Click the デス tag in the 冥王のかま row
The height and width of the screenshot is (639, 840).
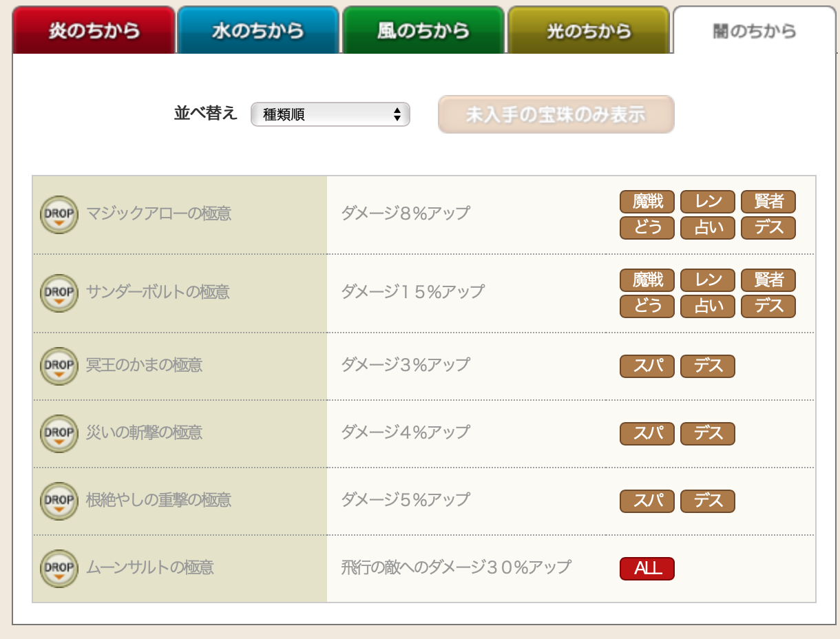click(708, 366)
